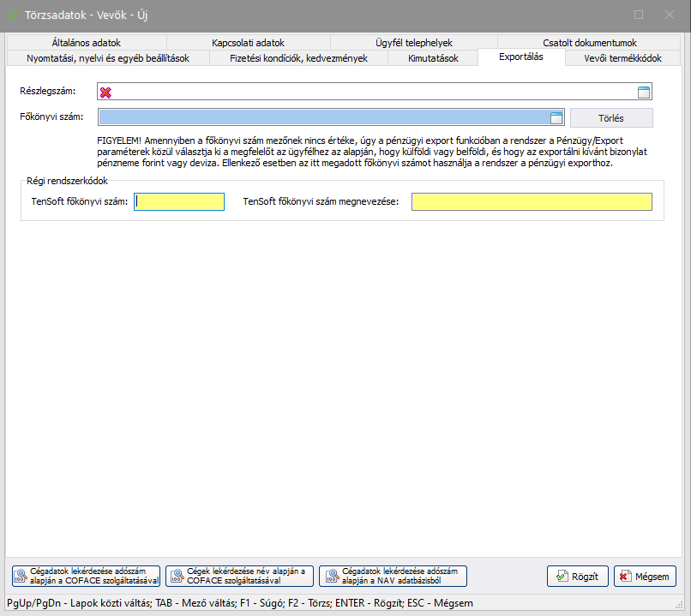The height and width of the screenshot is (616, 691).
Task: Click the red X icon in Részlegszám field
Action: point(106,93)
